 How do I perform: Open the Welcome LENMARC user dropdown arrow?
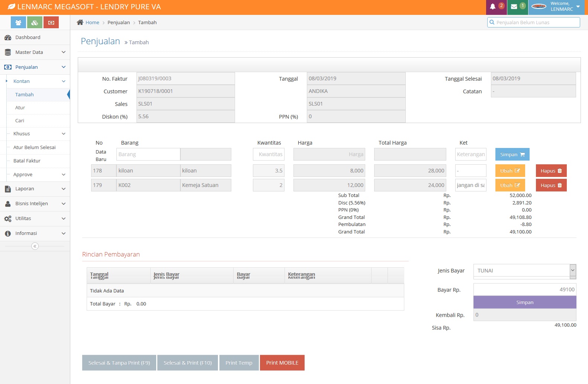pyautogui.click(x=578, y=7)
